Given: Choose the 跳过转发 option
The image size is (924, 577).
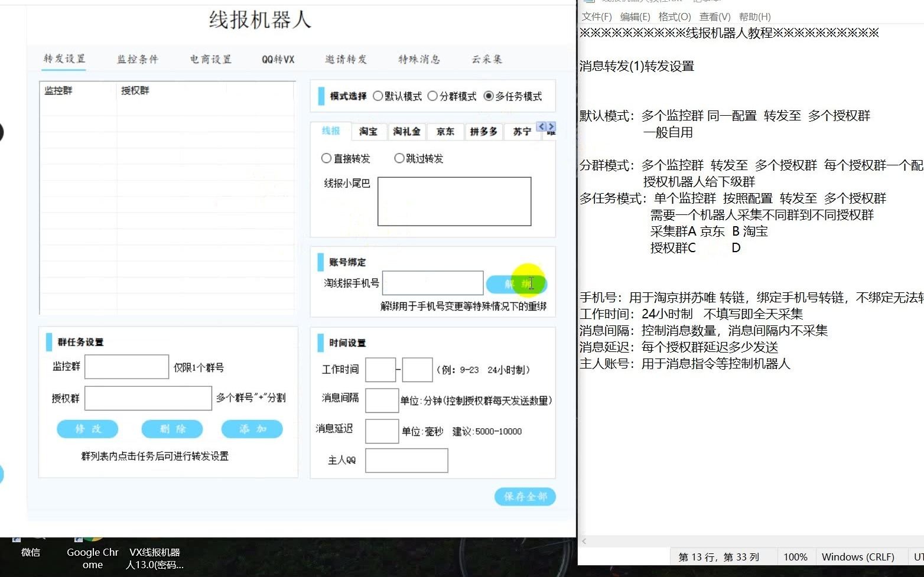Looking at the screenshot, I should (x=399, y=158).
